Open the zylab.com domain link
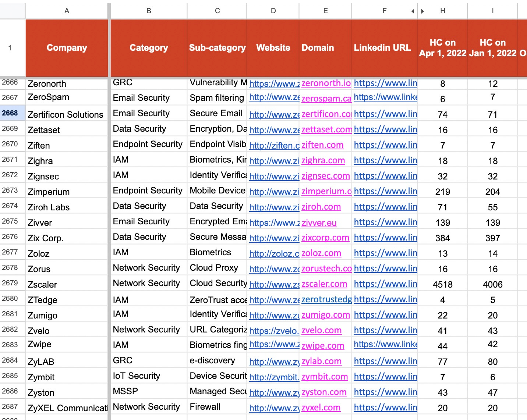527x420 pixels. tap(321, 361)
